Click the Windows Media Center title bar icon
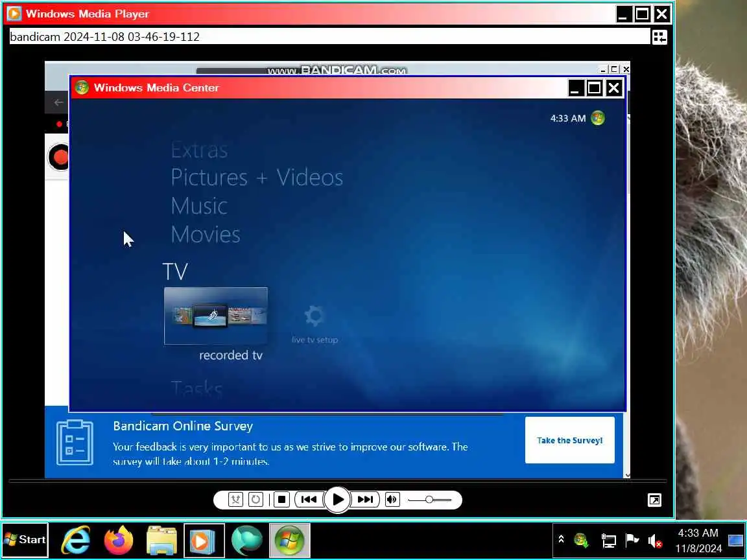The height and width of the screenshot is (560, 747). tap(82, 87)
